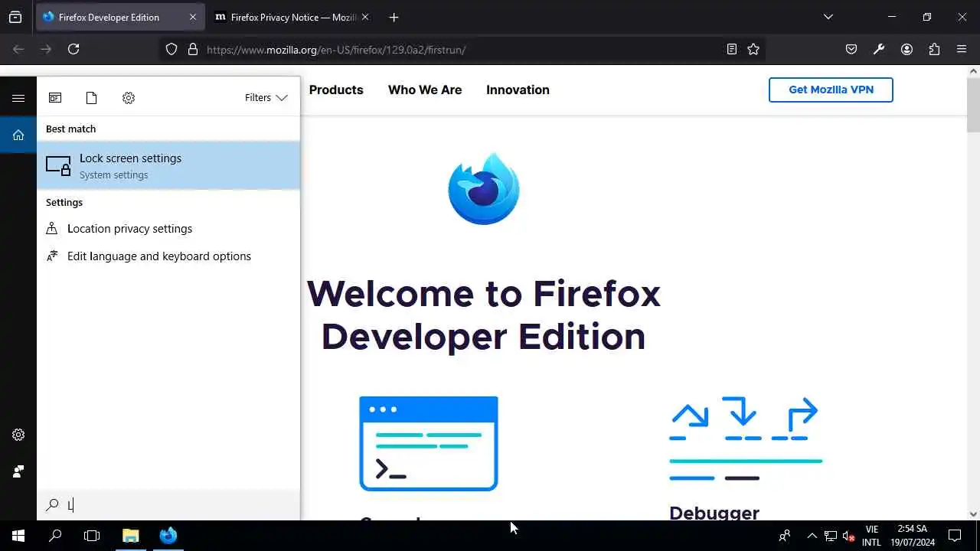Image resolution: width=980 pixels, height=551 pixels.
Task: Open the Firefox View icon in the tab bar
Action: click(15, 17)
